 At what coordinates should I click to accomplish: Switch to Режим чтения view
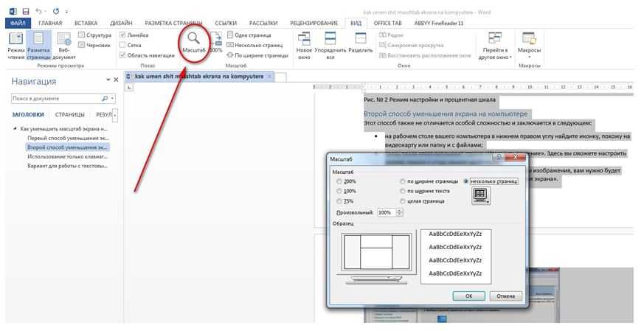coord(15,42)
